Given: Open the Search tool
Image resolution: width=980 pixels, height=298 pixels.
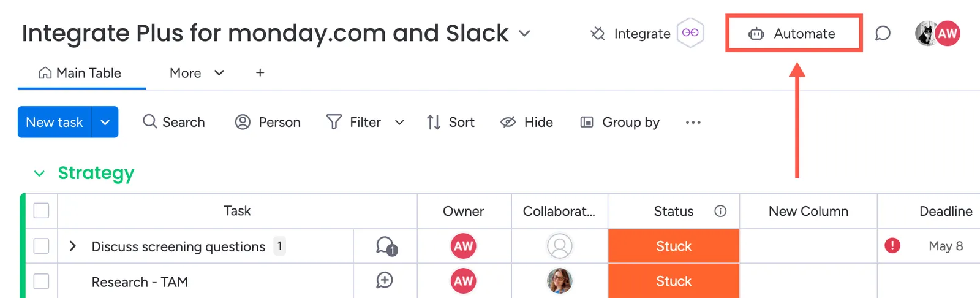Looking at the screenshot, I should 174,122.
